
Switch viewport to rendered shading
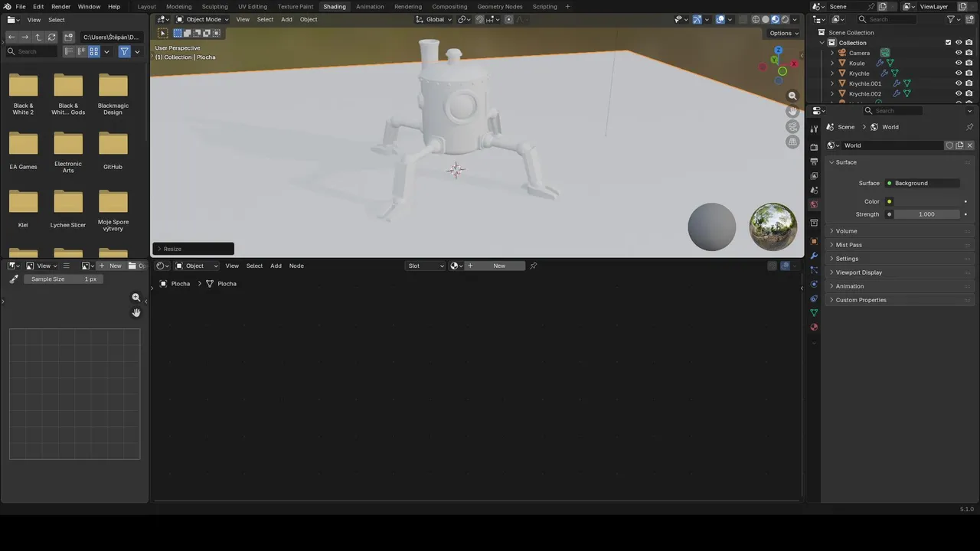tap(785, 20)
